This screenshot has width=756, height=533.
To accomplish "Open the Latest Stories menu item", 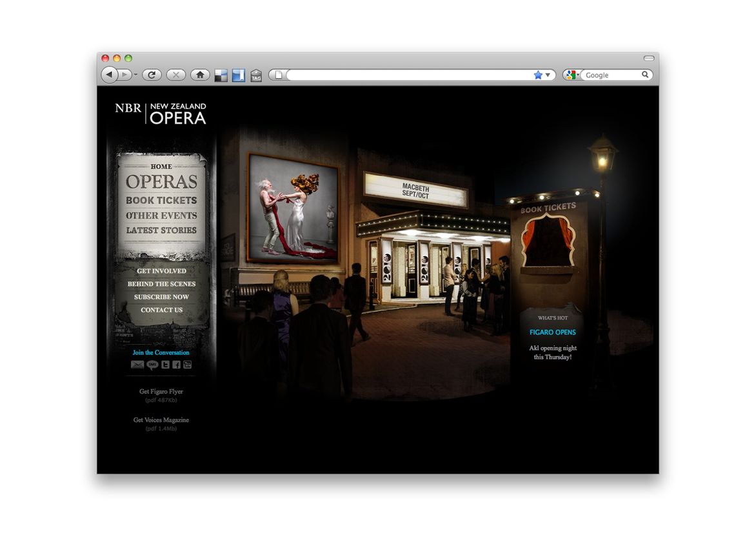I will (x=161, y=230).
